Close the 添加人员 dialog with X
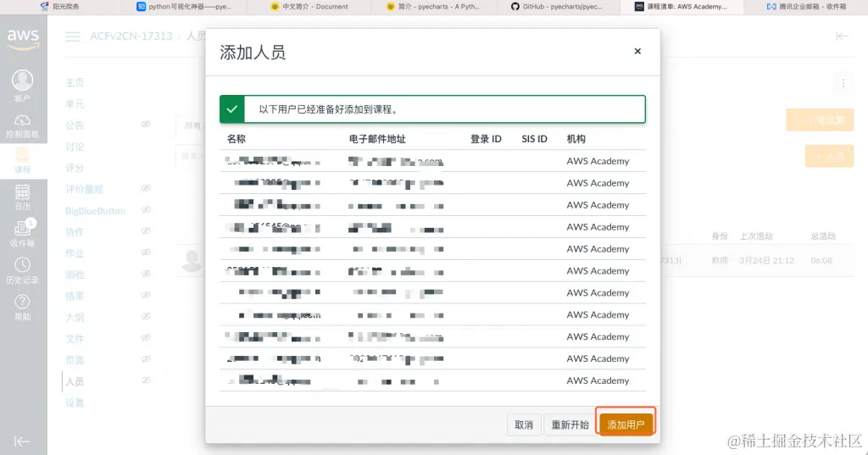Image resolution: width=868 pixels, height=455 pixels. coord(637,51)
